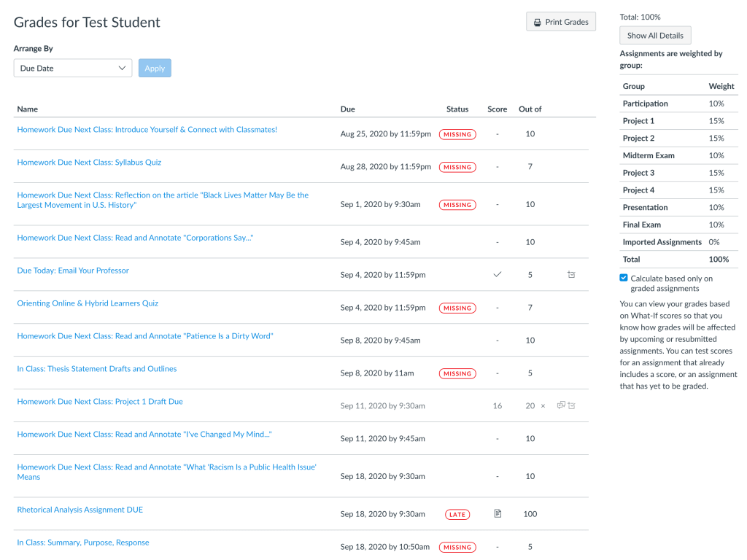
Task: Open Rhetorical Analysis Assignment DUE link
Action: pos(80,510)
